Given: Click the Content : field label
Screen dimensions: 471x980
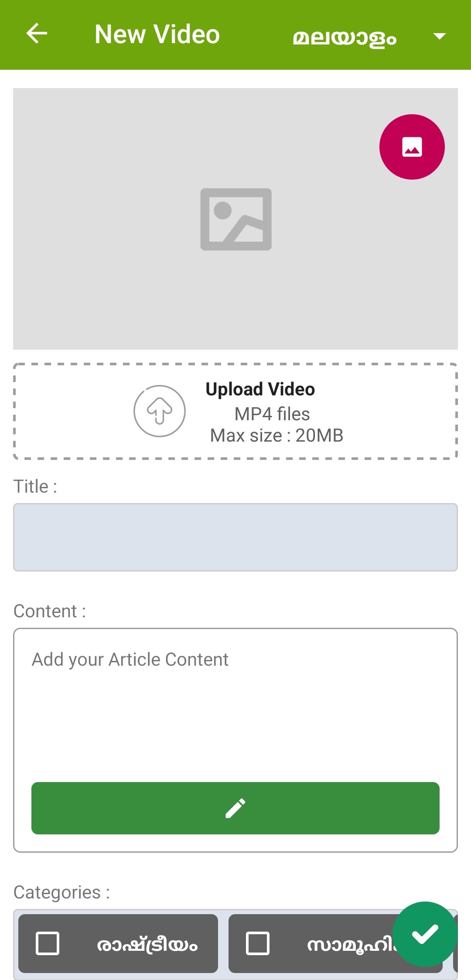Looking at the screenshot, I should pos(50,611).
